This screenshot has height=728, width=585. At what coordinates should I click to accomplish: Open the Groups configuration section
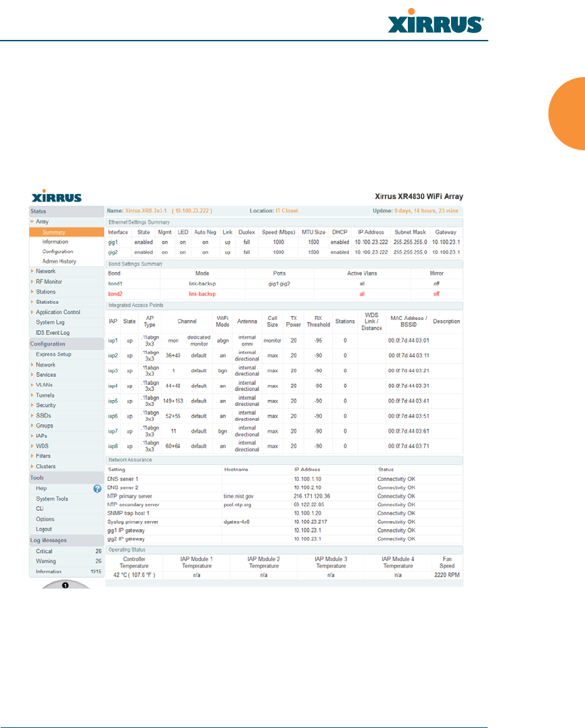pos(44,426)
